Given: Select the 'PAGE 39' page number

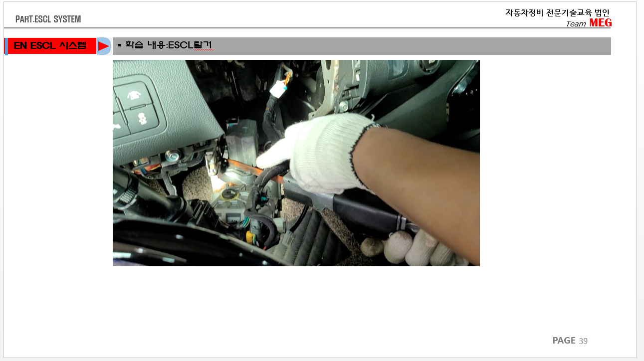Looking at the screenshot, I should tap(570, 341).
